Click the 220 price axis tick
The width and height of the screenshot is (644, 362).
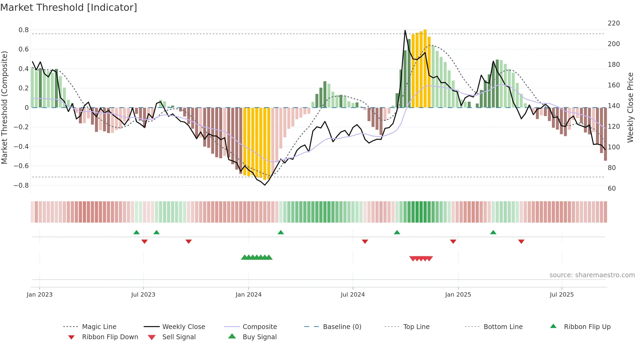pyautogui.click(x=614, y=23)
